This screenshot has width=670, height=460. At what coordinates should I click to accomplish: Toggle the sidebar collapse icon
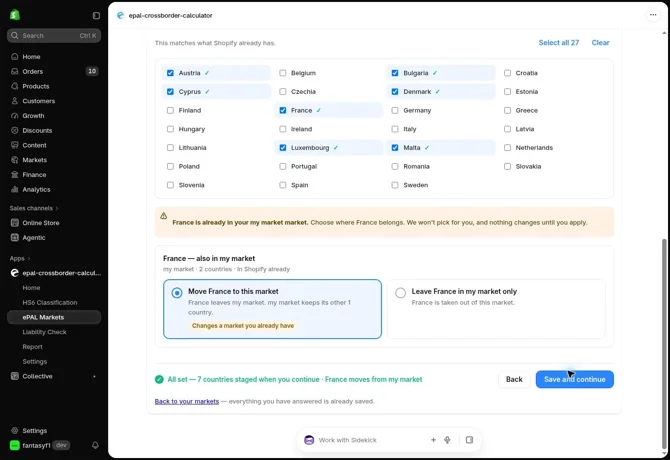tap(96, 15)
